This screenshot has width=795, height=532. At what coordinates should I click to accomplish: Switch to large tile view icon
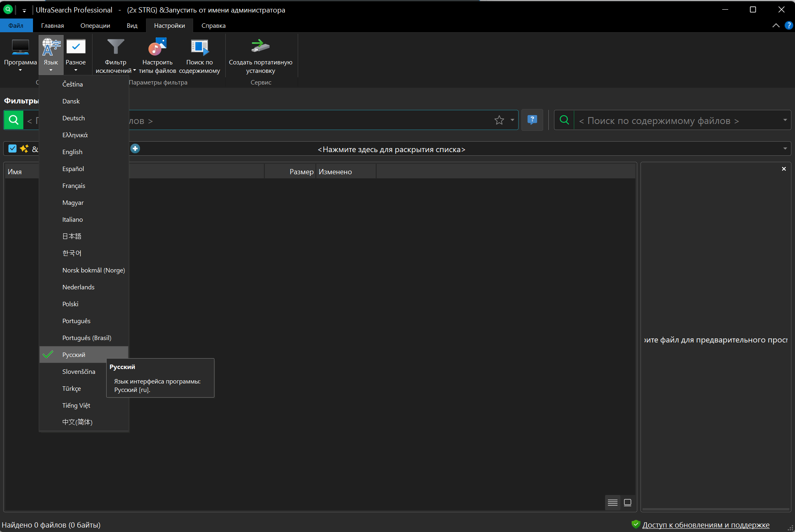(x=628, y=502)
